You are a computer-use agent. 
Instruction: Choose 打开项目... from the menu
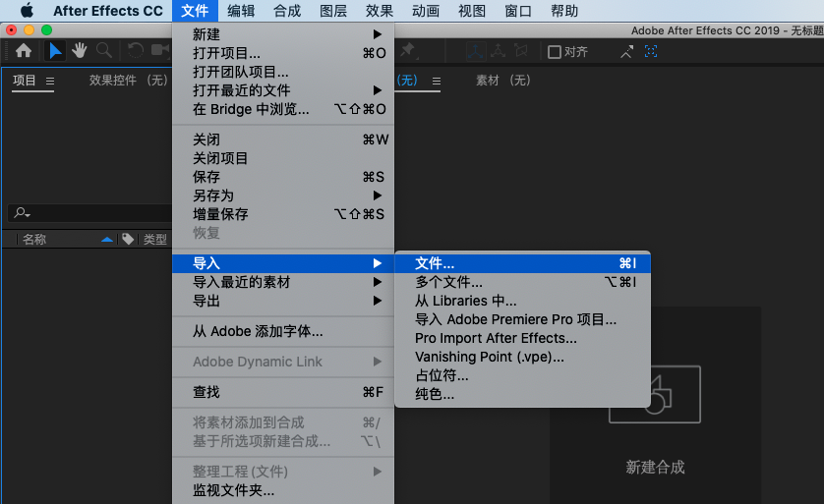tap(283, 53)
